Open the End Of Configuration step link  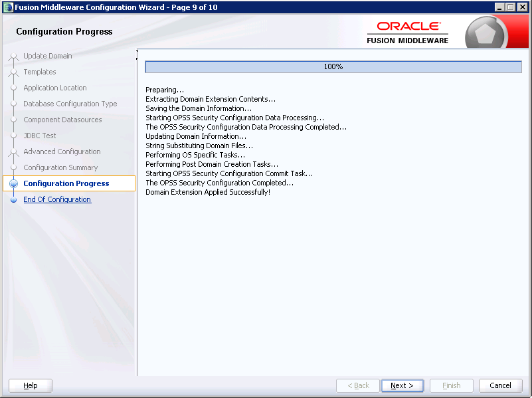[57, 199]
